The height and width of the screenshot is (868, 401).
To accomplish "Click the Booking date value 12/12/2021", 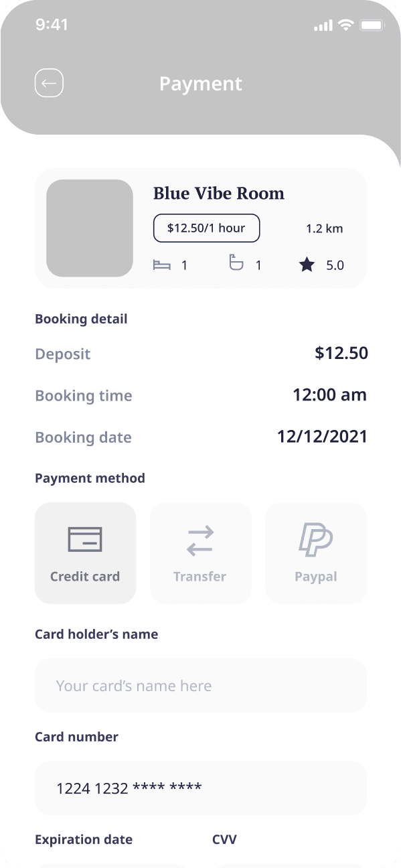I will 322,436.
